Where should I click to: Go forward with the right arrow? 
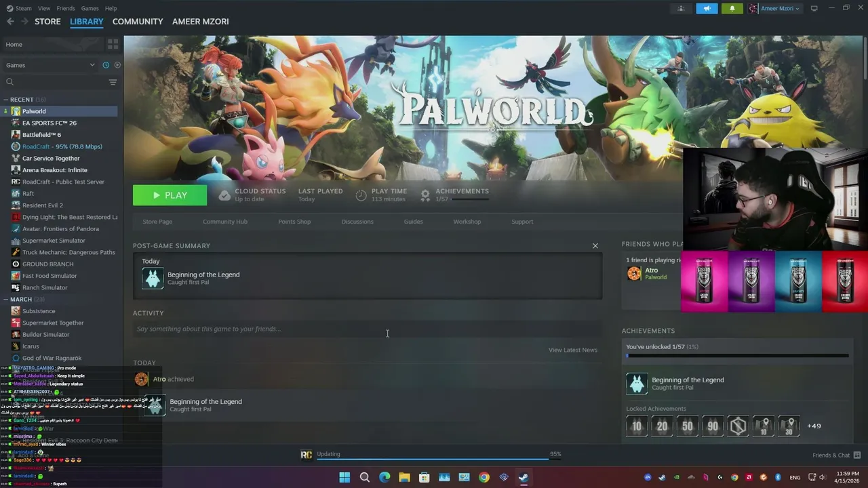(25, 22)
